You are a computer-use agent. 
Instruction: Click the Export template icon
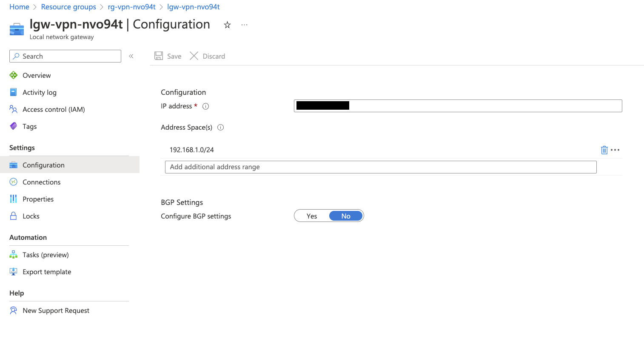[14, 272]
